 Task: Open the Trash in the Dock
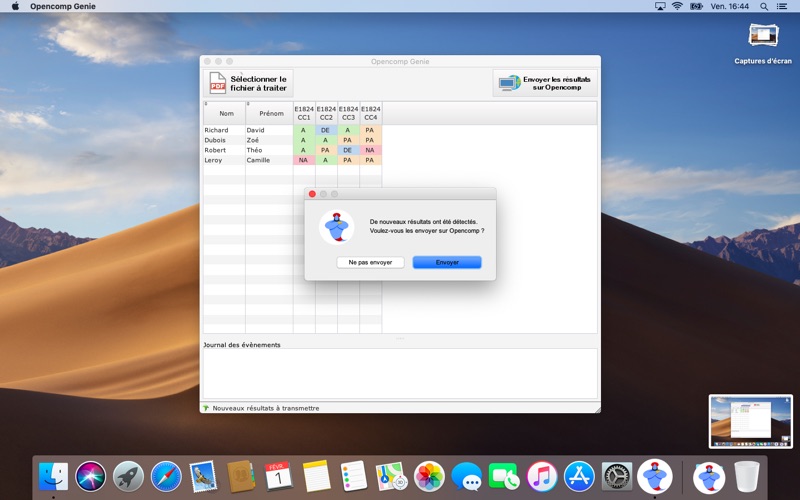[x=746, y=477]
